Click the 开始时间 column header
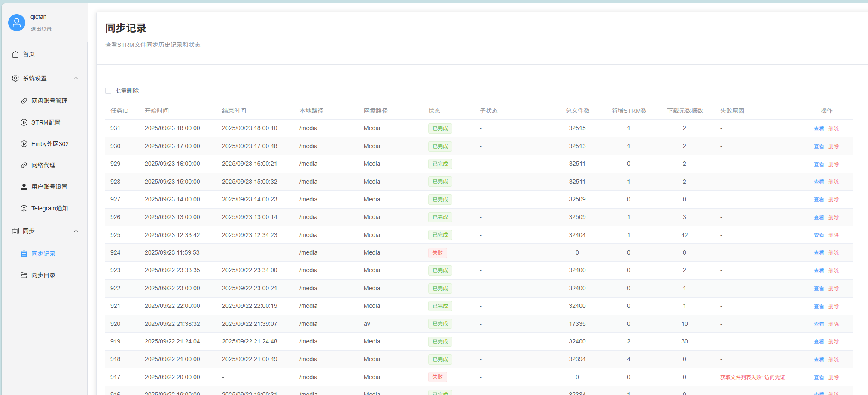 (x=157, y=111)
